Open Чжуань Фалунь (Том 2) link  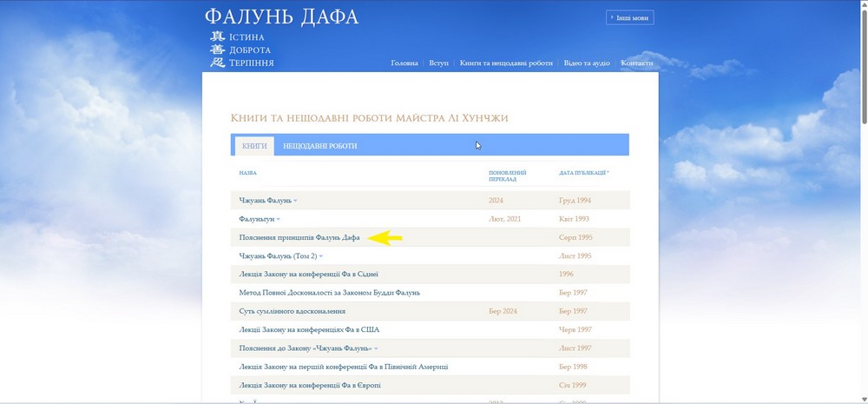tap(278, 256)
